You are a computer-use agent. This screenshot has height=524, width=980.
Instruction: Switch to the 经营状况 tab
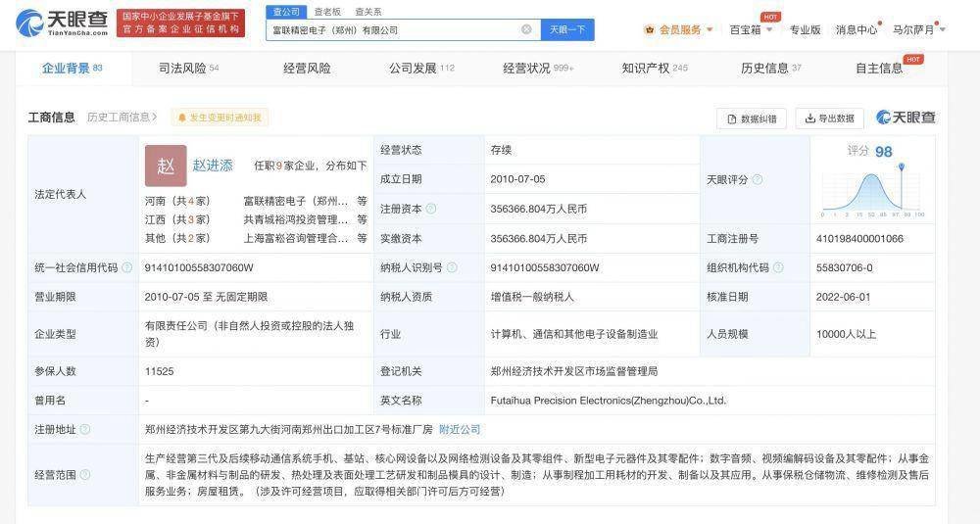(538, 69)
